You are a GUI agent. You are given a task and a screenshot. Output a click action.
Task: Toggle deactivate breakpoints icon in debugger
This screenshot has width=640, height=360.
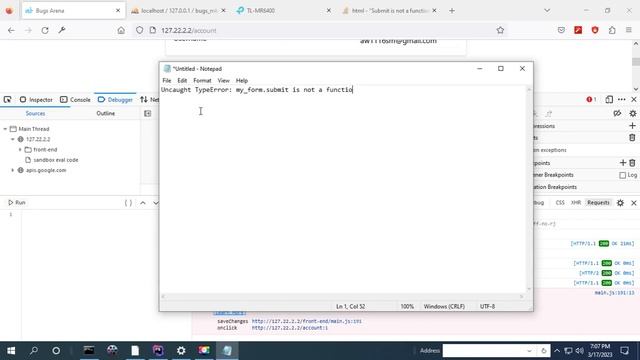pos(617,113)
